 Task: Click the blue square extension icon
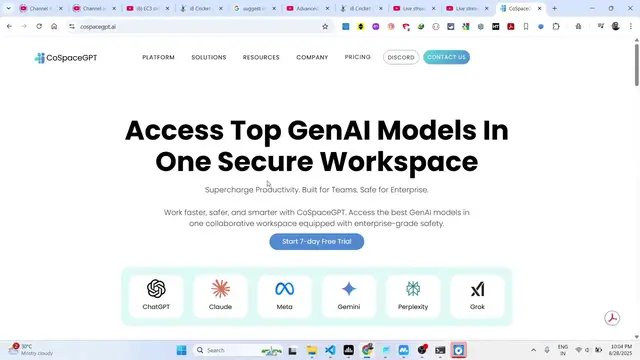pos(346,27)
